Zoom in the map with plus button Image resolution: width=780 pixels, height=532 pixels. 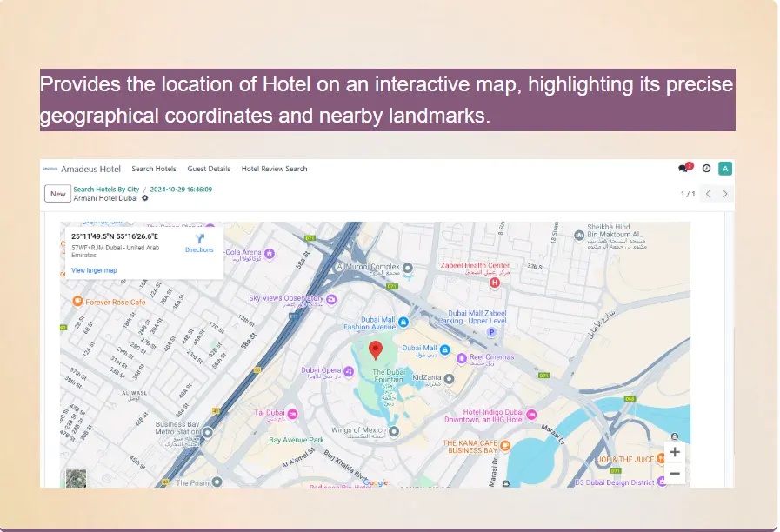pyautogui.click(x=675, y=453)
